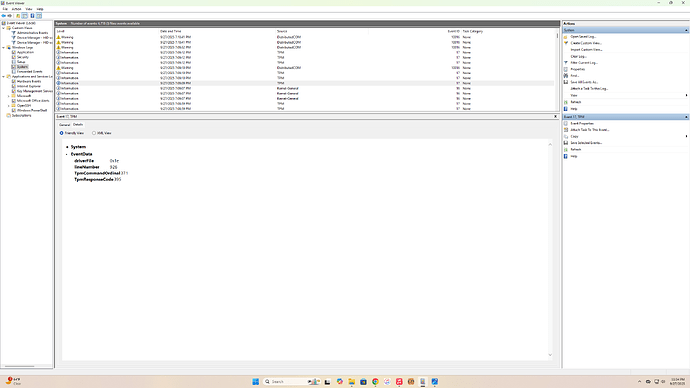The width and height of the screenshot is (690, 388).
Task: Select Subscriptions in the tree
Action: 21,115
